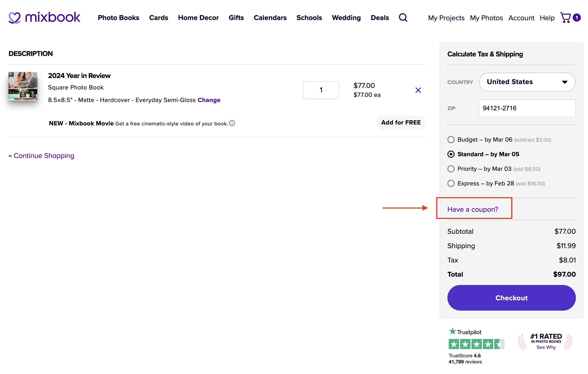Select Budget shipping option
Screen dimensions: 588x374
pos(451,140)
